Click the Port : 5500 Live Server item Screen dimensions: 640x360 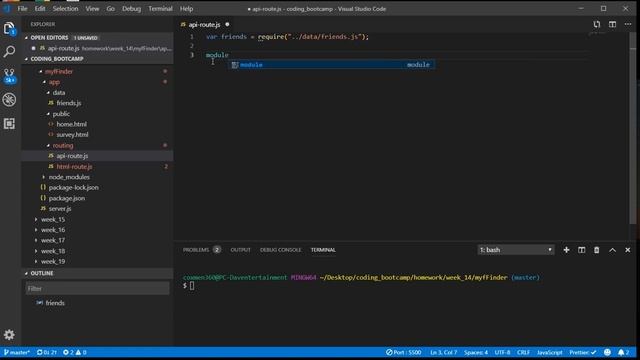click(x=403, y=352)
